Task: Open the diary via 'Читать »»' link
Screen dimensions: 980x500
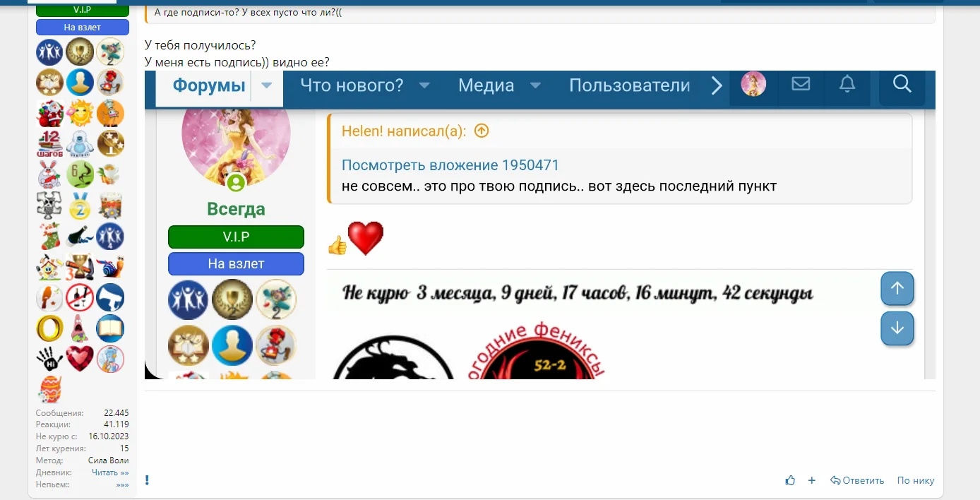Action: [x=110, y=472]
